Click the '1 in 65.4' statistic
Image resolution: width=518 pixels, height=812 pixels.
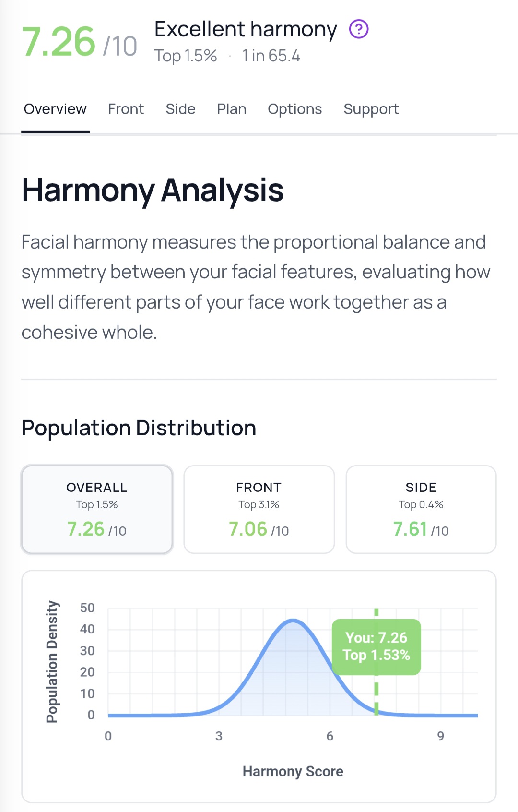271,56
